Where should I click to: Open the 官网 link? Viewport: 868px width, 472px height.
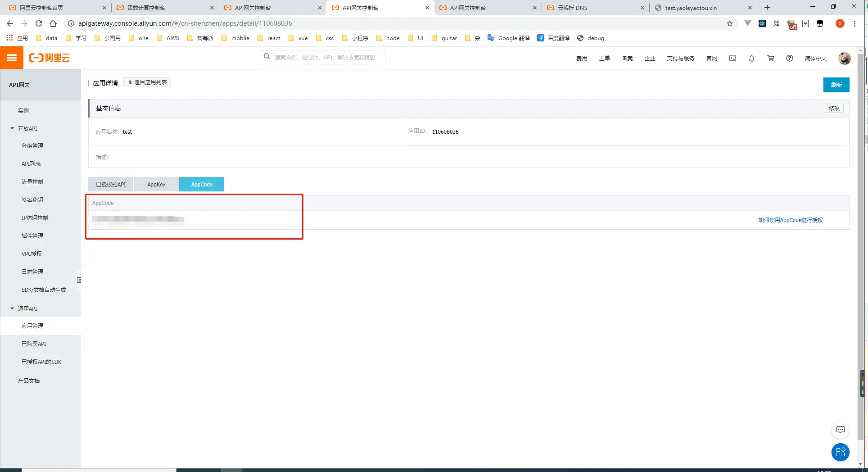(x=711, y=58)
